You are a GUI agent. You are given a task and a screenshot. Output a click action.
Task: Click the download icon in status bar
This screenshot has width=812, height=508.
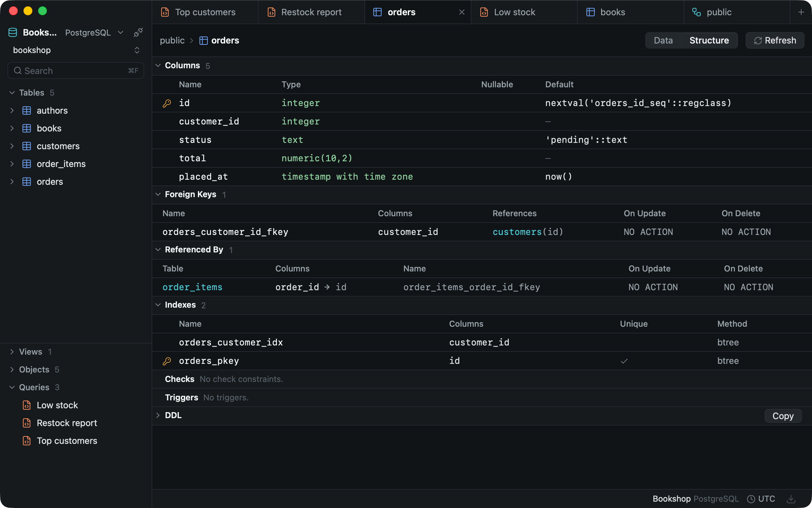click(x=791, y=499)
